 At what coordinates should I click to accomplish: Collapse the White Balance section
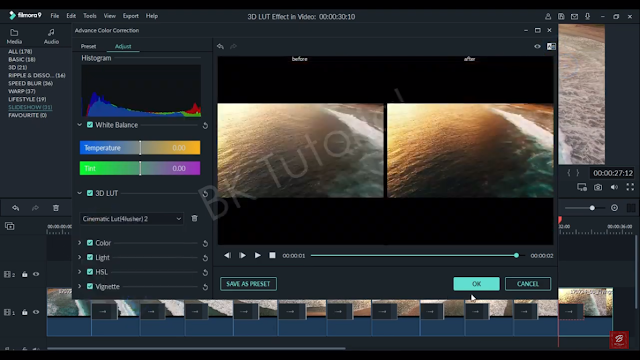pyautogui.click(x=80, y=125)
